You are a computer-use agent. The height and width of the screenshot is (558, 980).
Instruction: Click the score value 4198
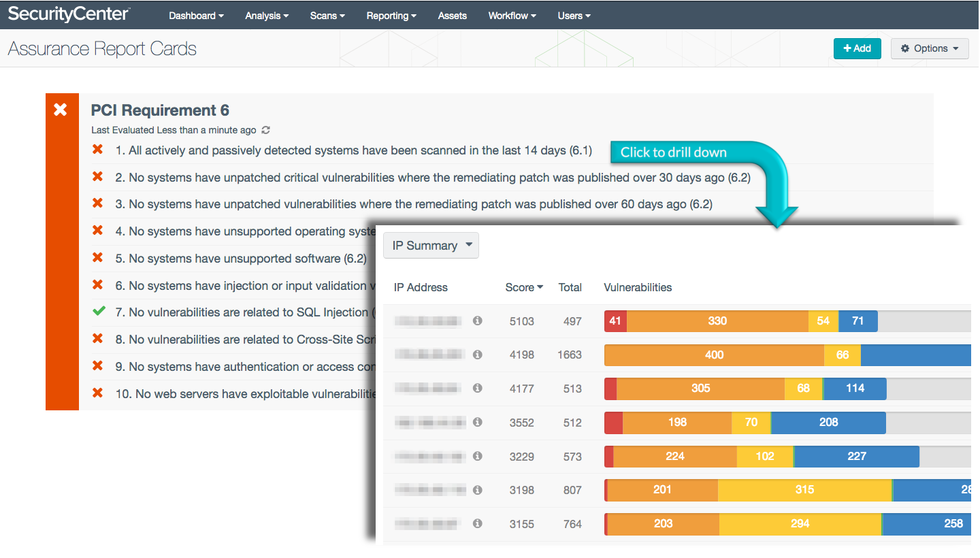point(522,355)
